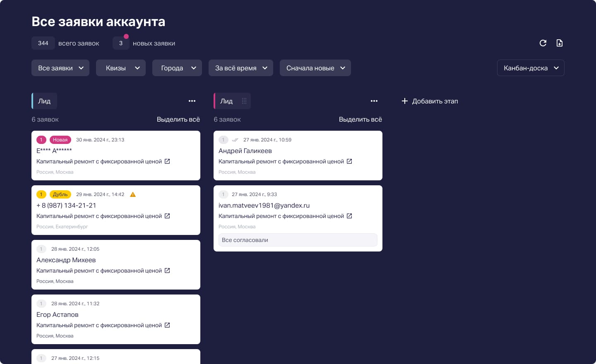This screenshot has width=596, height=364.
Task: Switch the Канбан-доска view selector
Action: [x=531, y=68]
